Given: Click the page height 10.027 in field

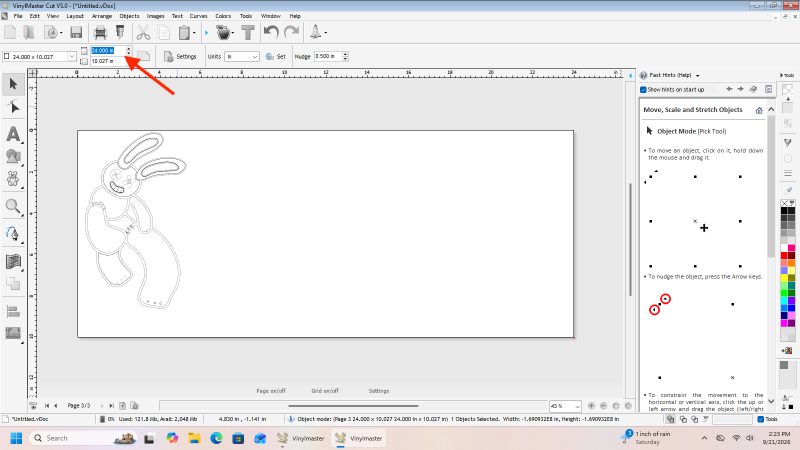Looking at the screenshot, I should click(108, 61).
